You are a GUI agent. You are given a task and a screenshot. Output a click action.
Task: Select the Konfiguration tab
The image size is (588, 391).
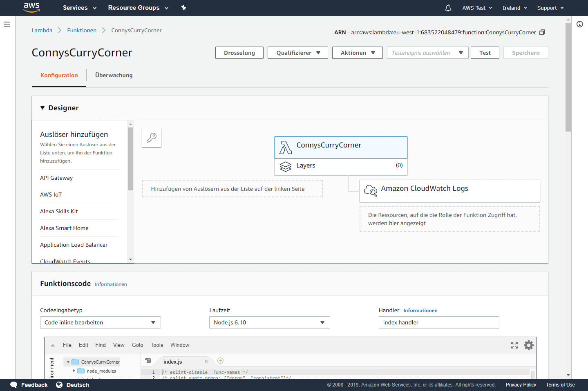click(x=59, y=75)
